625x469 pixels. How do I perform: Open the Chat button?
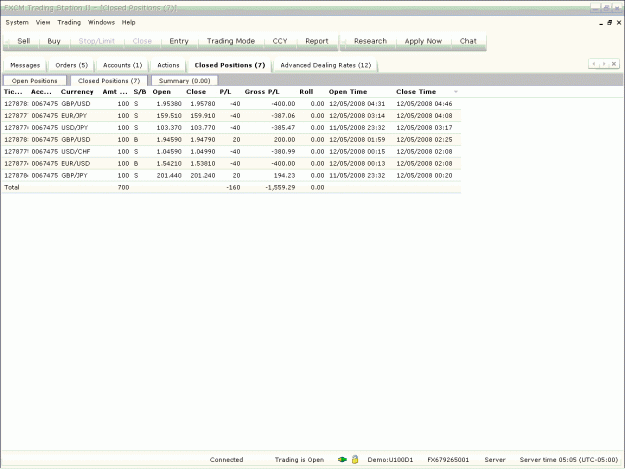point(468,41)
